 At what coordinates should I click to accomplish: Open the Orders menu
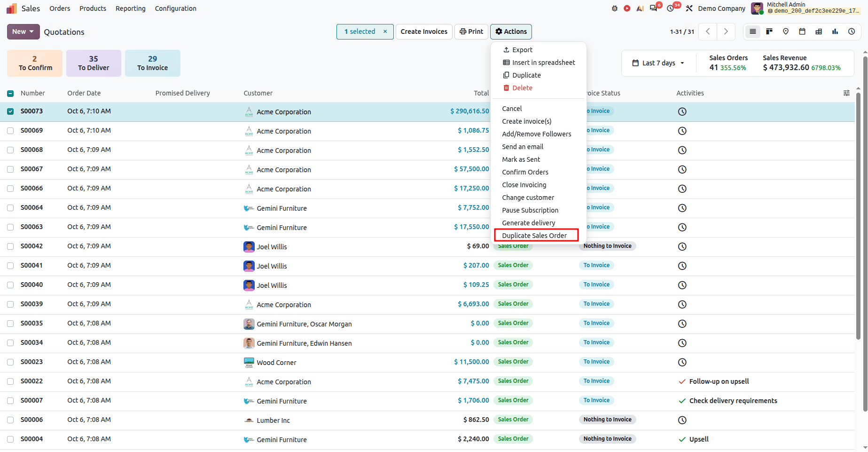click(60, 8)
